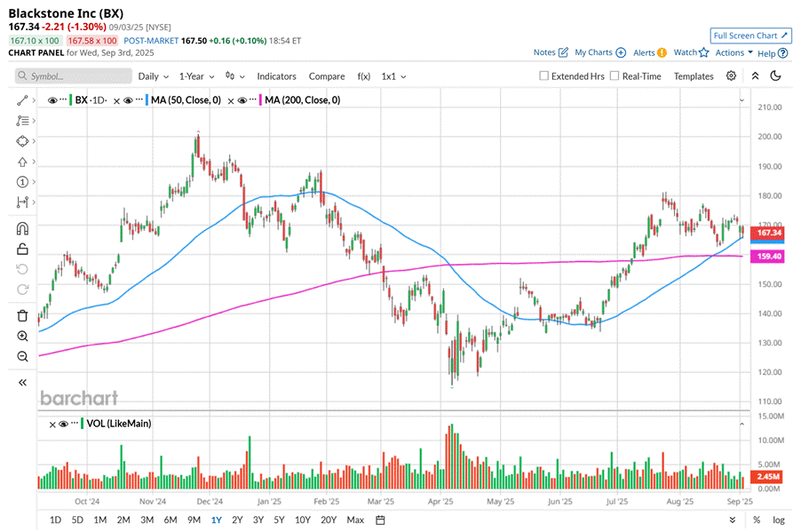
Task: Expand options with double down chevrons
Action: pyautogui.click(x=732, y=520)
